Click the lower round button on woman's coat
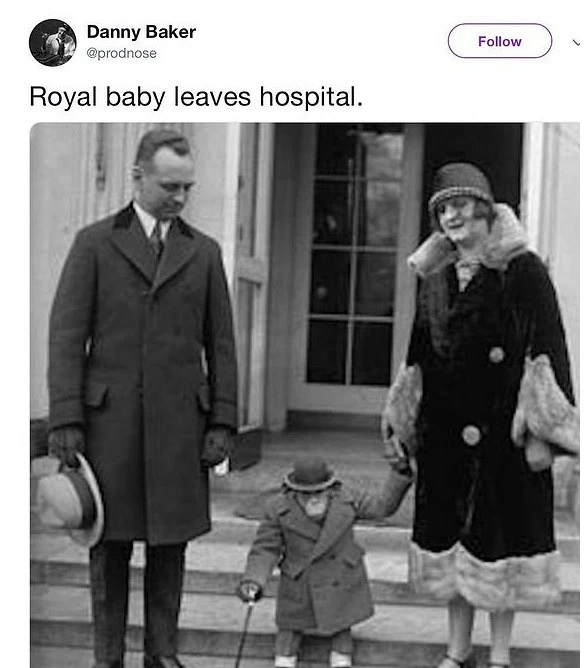Viewport: 584px width, 668px height. point(471,435)
